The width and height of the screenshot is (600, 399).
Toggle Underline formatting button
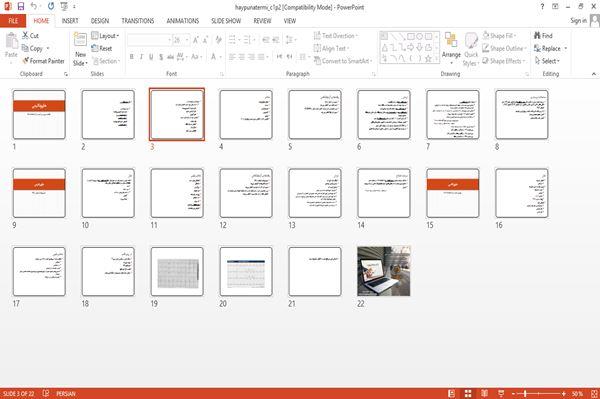click(151, 57)
